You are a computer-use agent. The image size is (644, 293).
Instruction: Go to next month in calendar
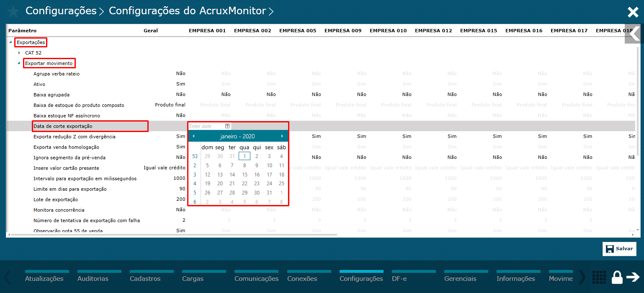point(282,136)
